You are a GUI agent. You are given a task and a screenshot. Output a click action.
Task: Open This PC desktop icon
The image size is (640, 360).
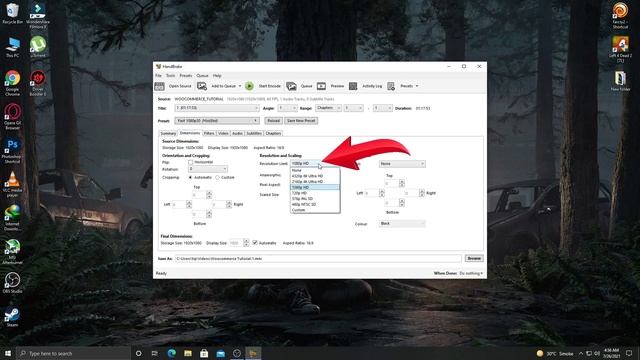12,47
